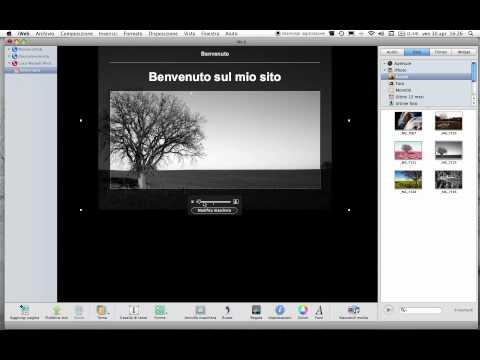Open the Archivio menu

45,34
